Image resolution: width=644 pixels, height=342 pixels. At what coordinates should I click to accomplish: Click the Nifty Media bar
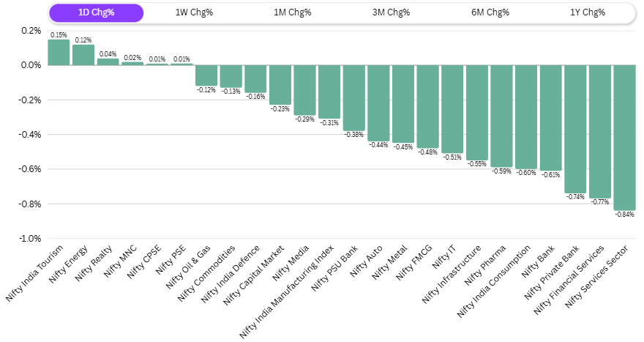click(x=304, y=90)
